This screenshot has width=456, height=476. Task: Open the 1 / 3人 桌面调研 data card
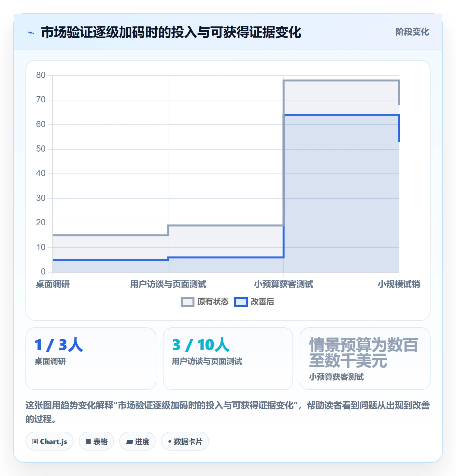(x=91, y=359)
